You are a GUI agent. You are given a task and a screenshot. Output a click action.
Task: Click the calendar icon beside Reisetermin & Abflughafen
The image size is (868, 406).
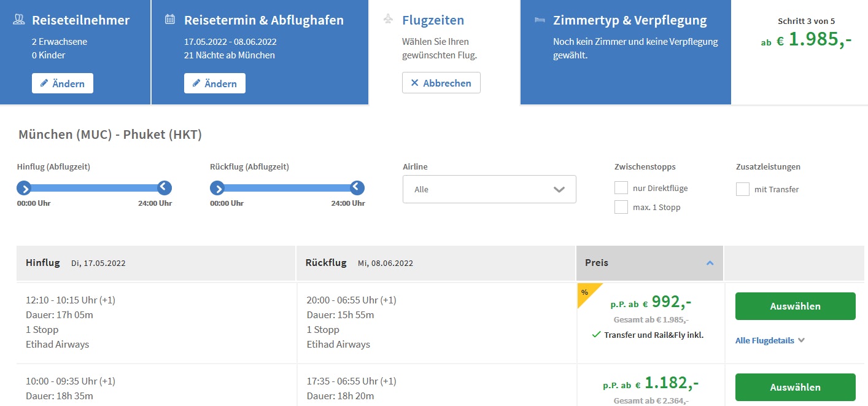[x=170, y=20]
